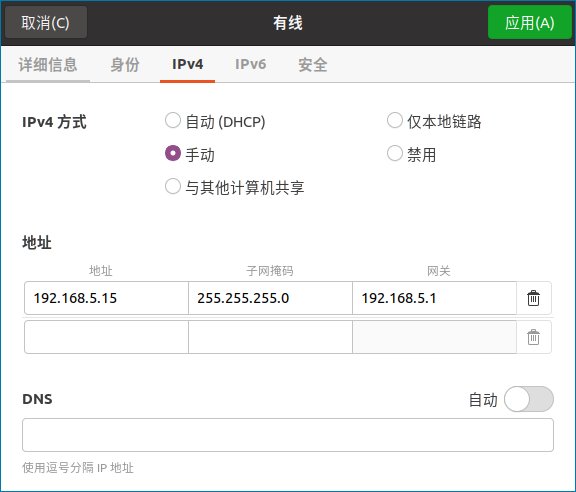The height and width of the screenshot is (492, 576).
Task: Select 禁用 disable radio option
Action: tap(395, 154)
